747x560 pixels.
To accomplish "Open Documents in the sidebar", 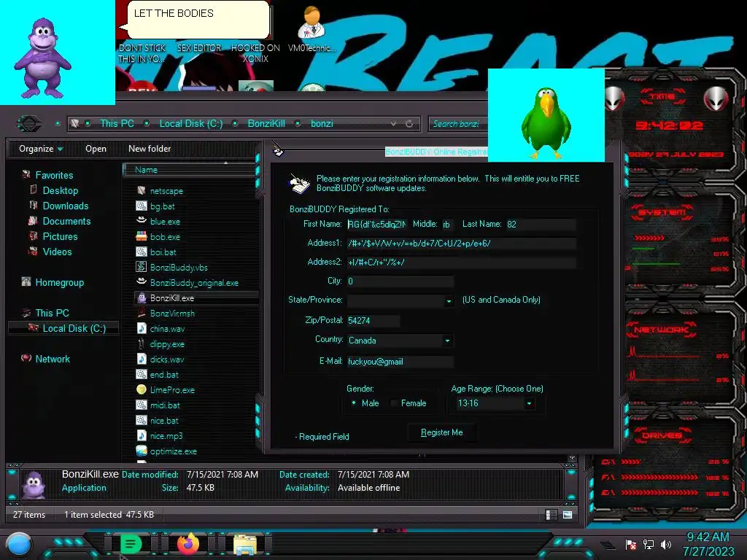I will (66, 221).
